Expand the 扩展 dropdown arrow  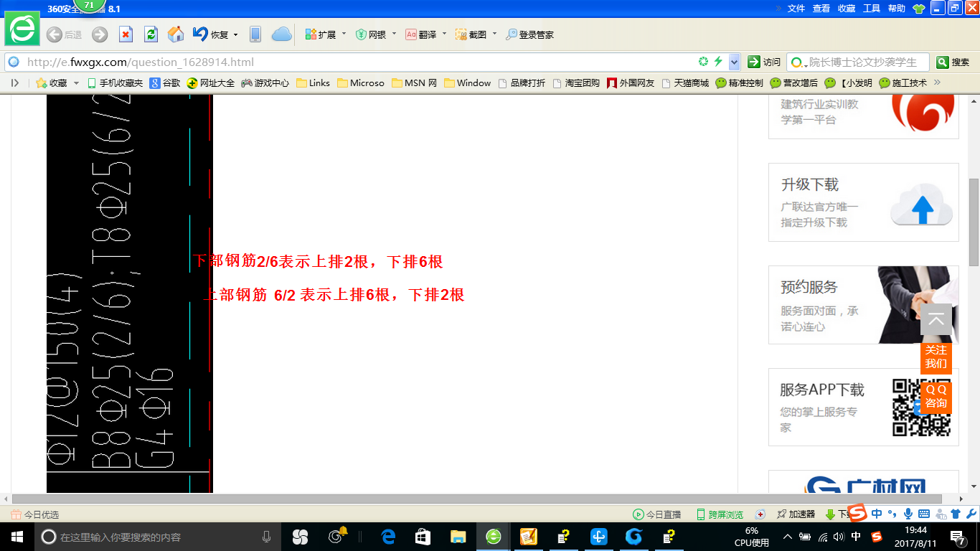[344, 34]
